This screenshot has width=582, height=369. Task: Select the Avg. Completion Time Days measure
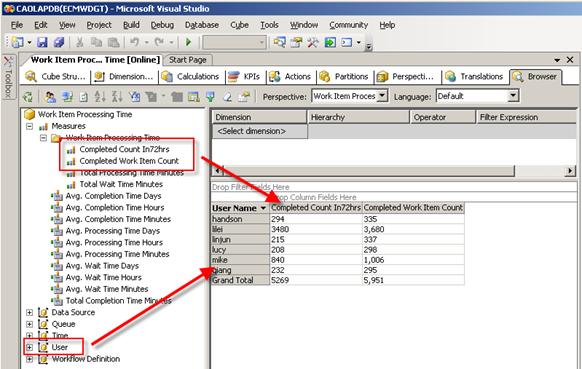[114, 196]
